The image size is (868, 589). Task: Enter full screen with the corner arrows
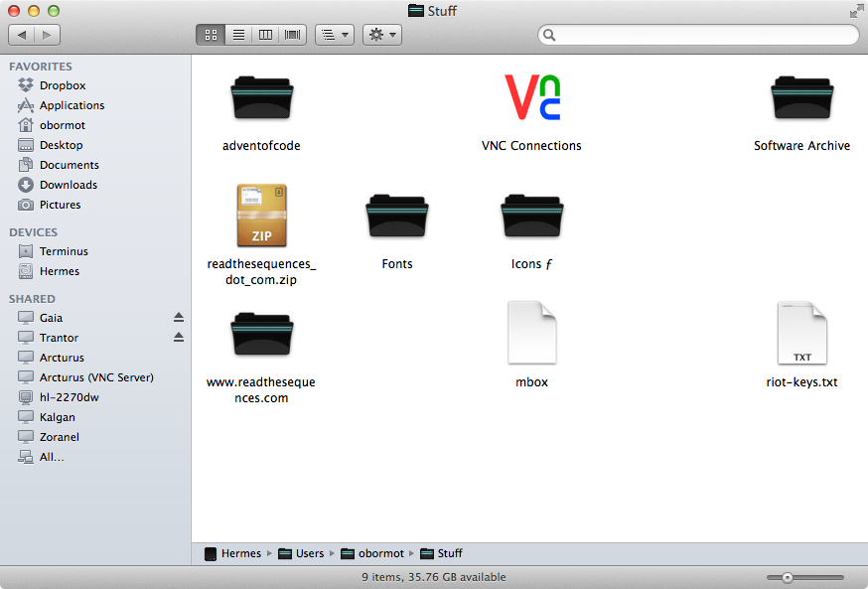(x=856, y=11)
